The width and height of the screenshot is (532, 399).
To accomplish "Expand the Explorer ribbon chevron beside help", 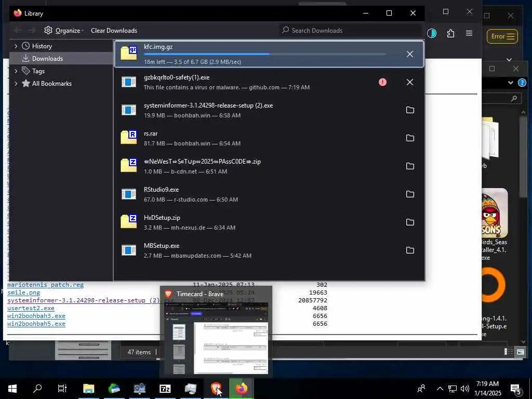I will pos(510,83).
